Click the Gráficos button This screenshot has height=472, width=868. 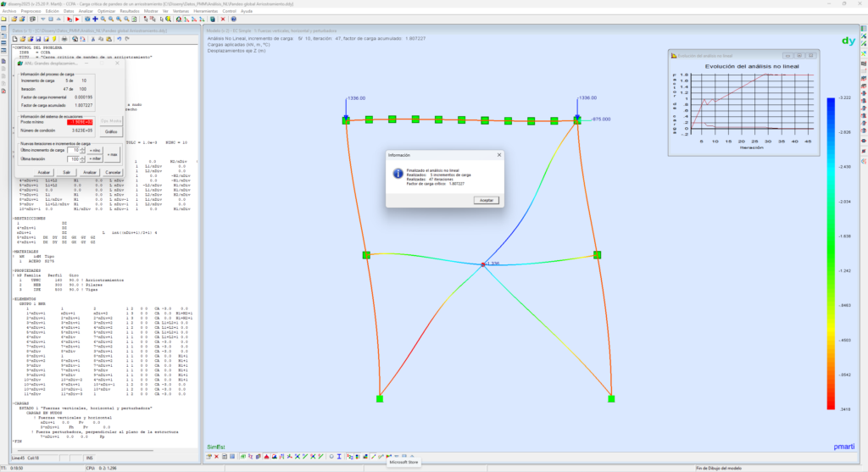(x=111, y=132)
